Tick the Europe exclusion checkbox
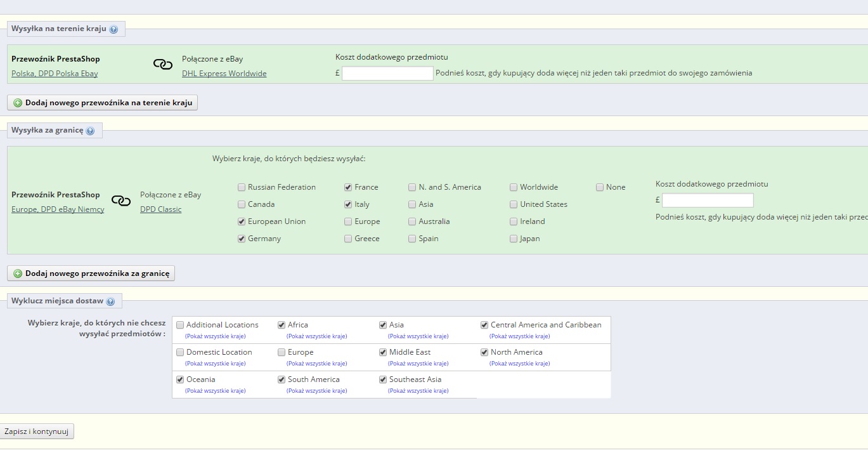This screenshot has height=455, width=868. tap(282, 352)
